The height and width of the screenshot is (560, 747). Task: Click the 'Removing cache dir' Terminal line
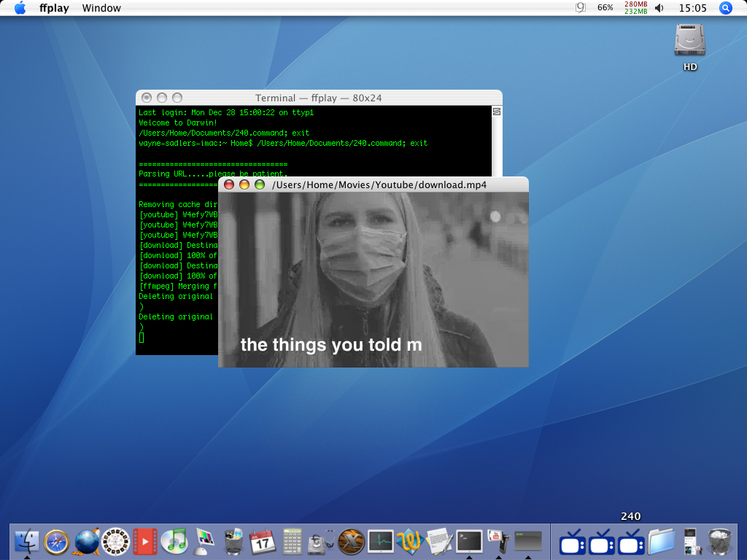click(178, 205)
